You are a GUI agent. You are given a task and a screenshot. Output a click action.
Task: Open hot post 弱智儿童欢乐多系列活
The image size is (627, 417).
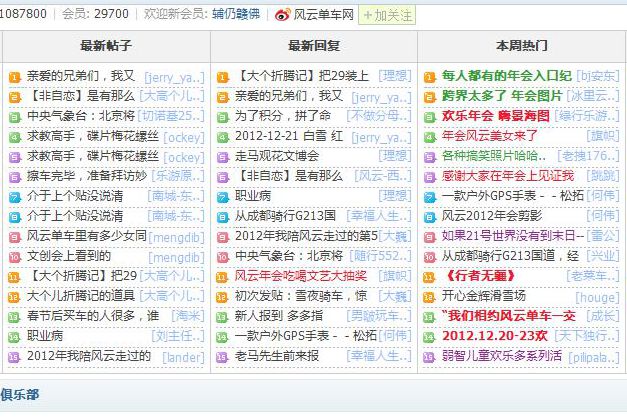[502, 356]
